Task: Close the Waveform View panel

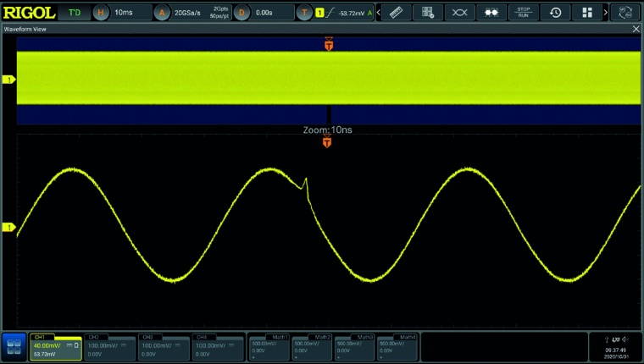Action: tap(636, 29)
